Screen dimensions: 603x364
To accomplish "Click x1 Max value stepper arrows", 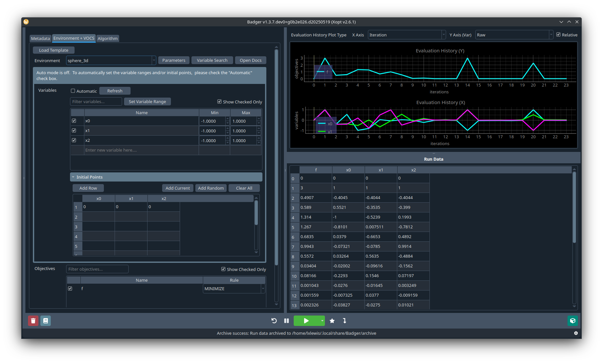I will tap(259, 131).
